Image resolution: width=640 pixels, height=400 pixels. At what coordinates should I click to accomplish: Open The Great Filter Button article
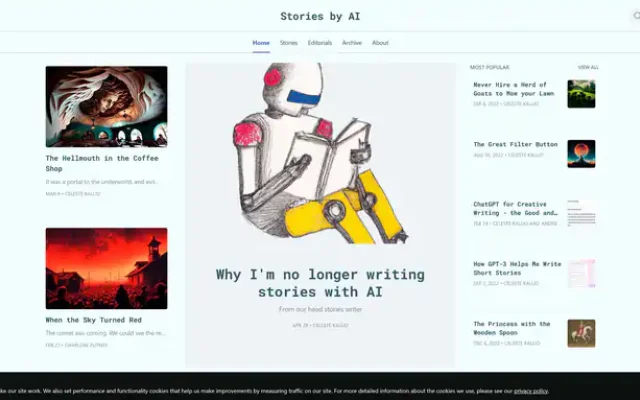pyautogui.click(x=515, y=144)
